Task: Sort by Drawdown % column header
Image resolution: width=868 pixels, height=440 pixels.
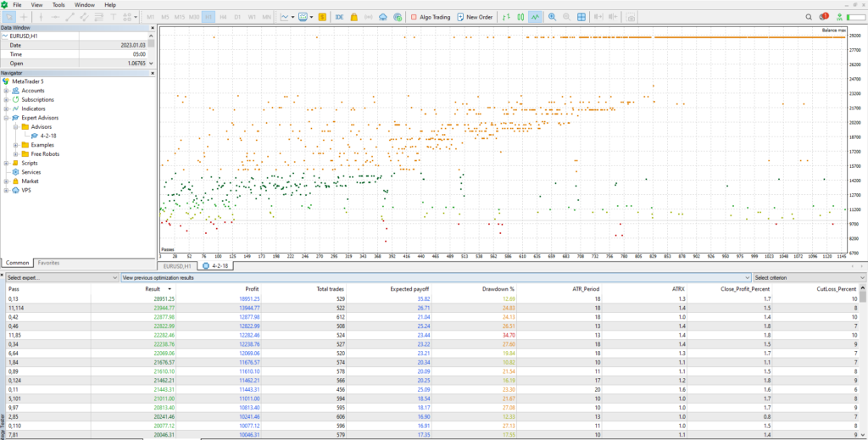Action: [499, 289]
